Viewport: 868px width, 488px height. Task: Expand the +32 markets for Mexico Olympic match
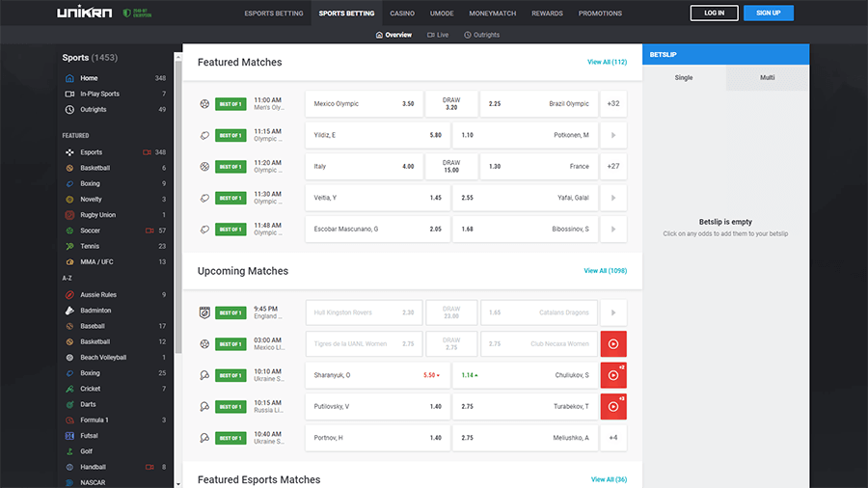613,104
